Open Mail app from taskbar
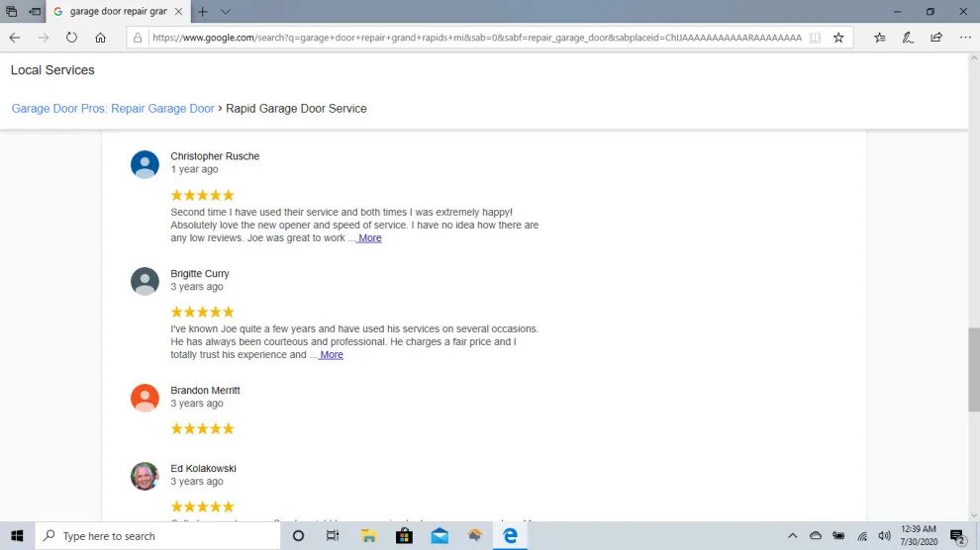Screen dimensions: 980x550 point(440,535)
